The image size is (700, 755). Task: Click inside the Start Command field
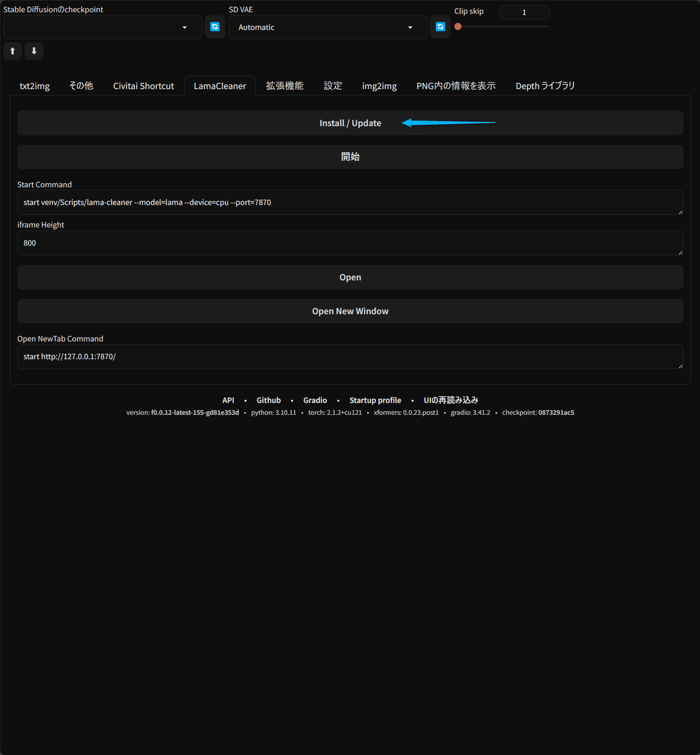[350, 202]
